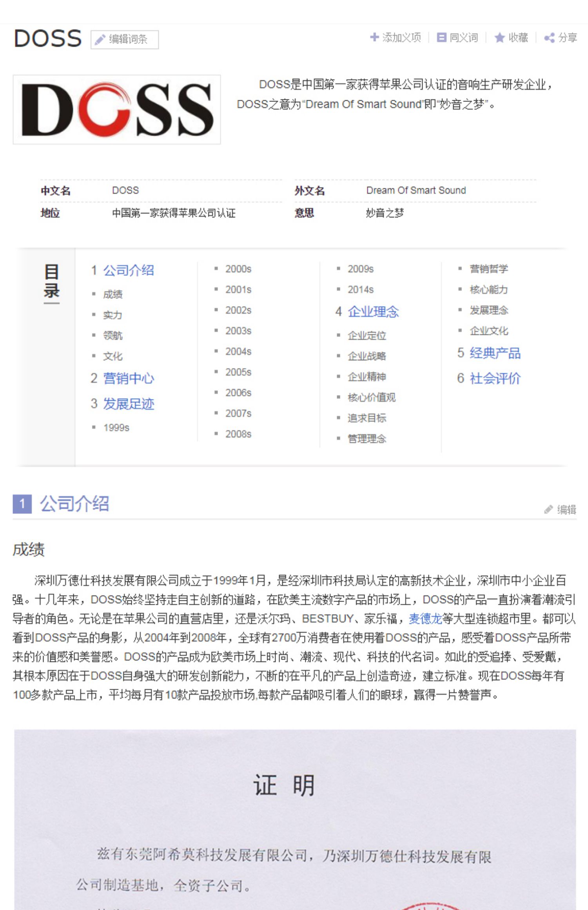
Task: Click the 意思 field label
Action: click(304, 213)
